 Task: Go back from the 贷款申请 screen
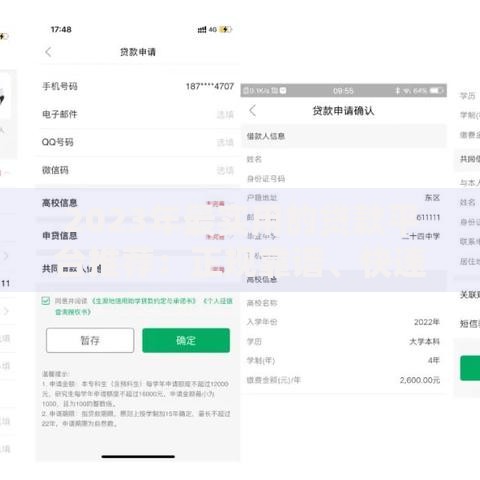[x=48, y=52]
